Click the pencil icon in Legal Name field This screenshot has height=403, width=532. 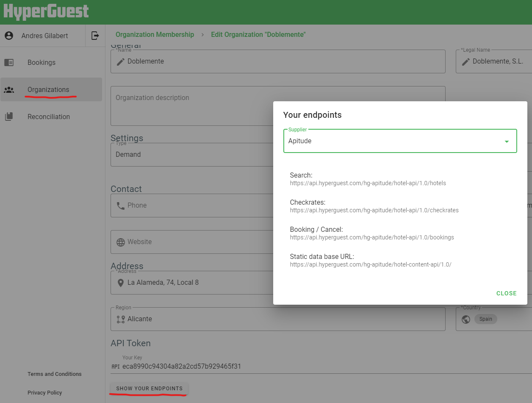coord(466,61)
